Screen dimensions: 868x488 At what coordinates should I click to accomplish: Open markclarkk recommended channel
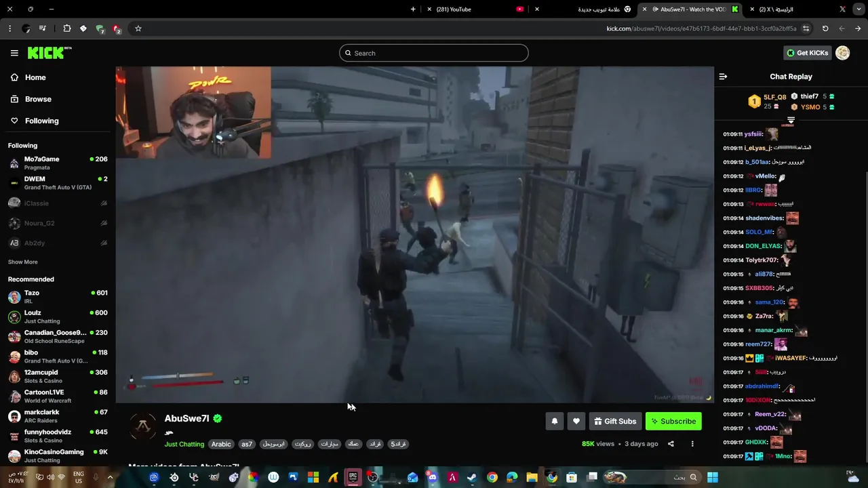pos(58,416)
